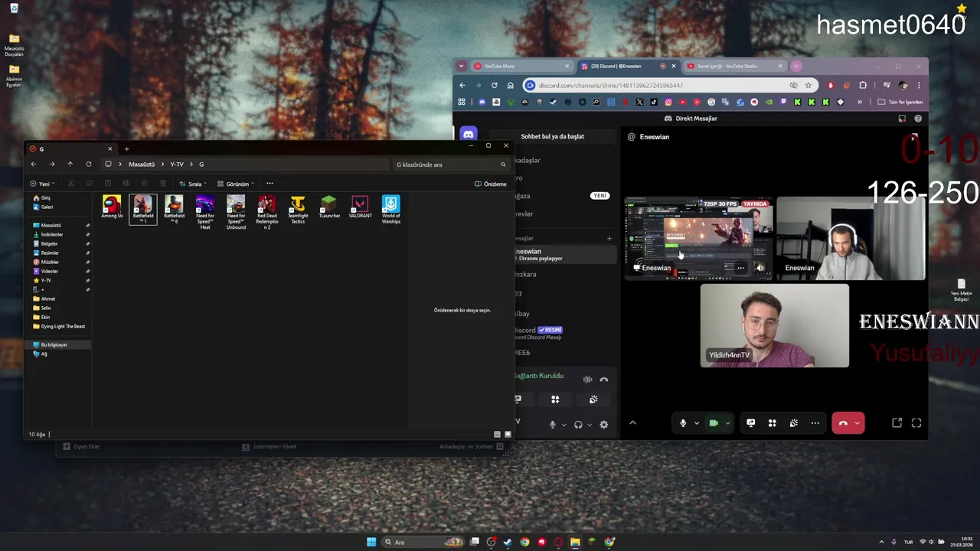Bookmark this page with the star icon
Viewport: 980px width, 551px height.
pyautogui.click(x=808, y=85)
